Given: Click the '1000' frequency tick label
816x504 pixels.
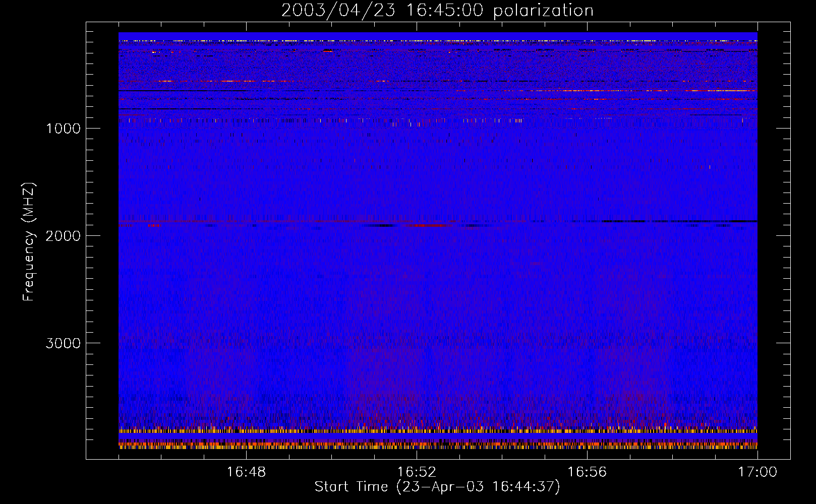Looking at the screenshot, I should click(63, 129).
